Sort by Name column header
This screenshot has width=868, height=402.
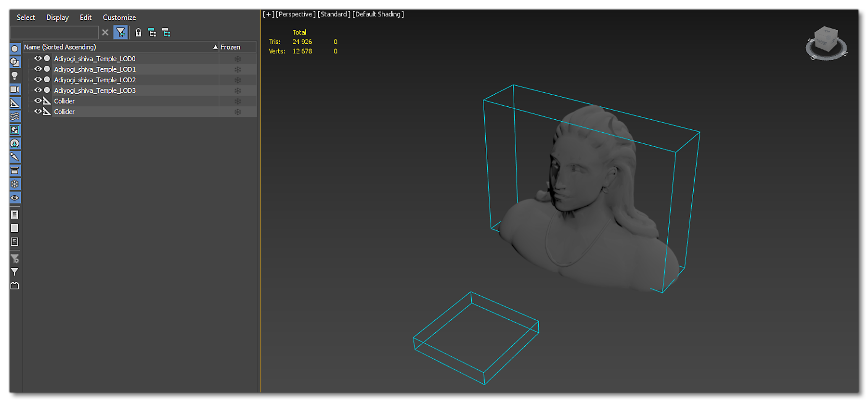[60, 47]
